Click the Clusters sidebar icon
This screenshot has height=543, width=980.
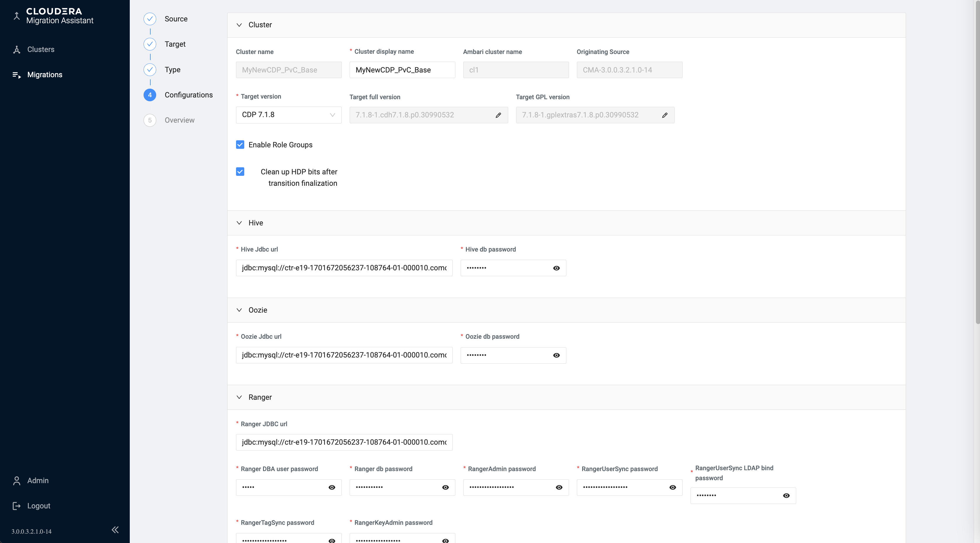(x=17, y=49)
